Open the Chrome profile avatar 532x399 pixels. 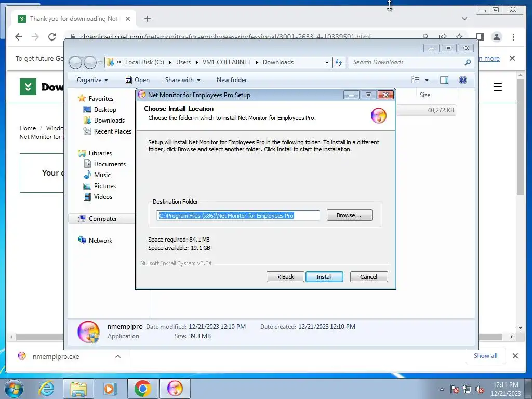point(497,37)
